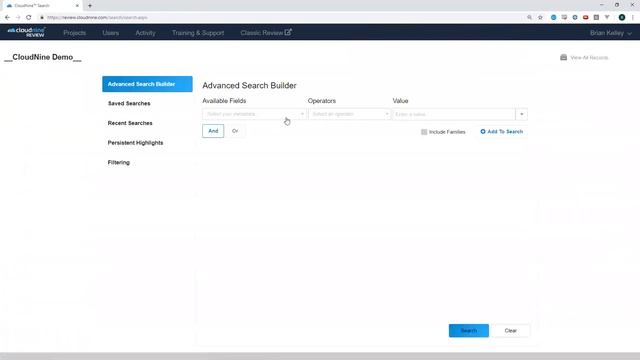Open the browser profile avatar
Screen dimensions: 640x360
pos(622,17)
